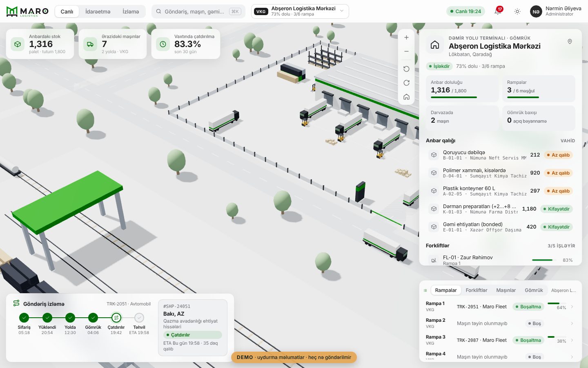Screen dimensions: 588x368
Task: Expand the Rampa 2 row chevron
Action: point(572,323)
